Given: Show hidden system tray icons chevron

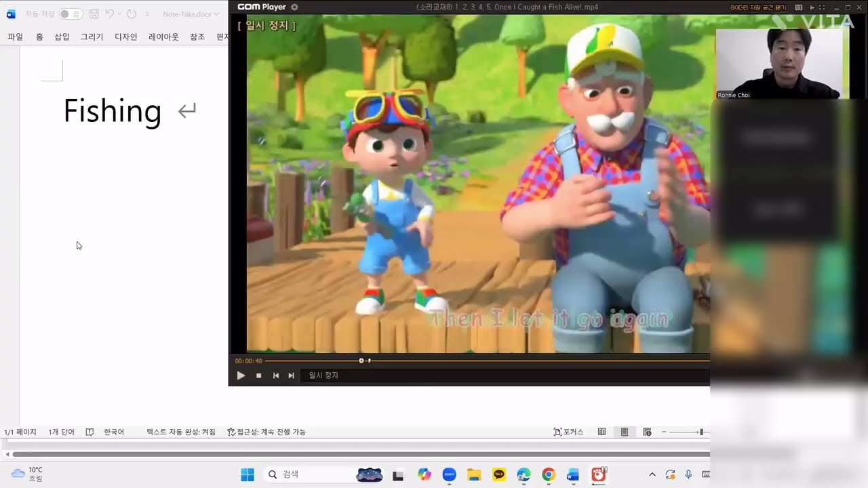Looking at the screenshot, I should 652,474.
